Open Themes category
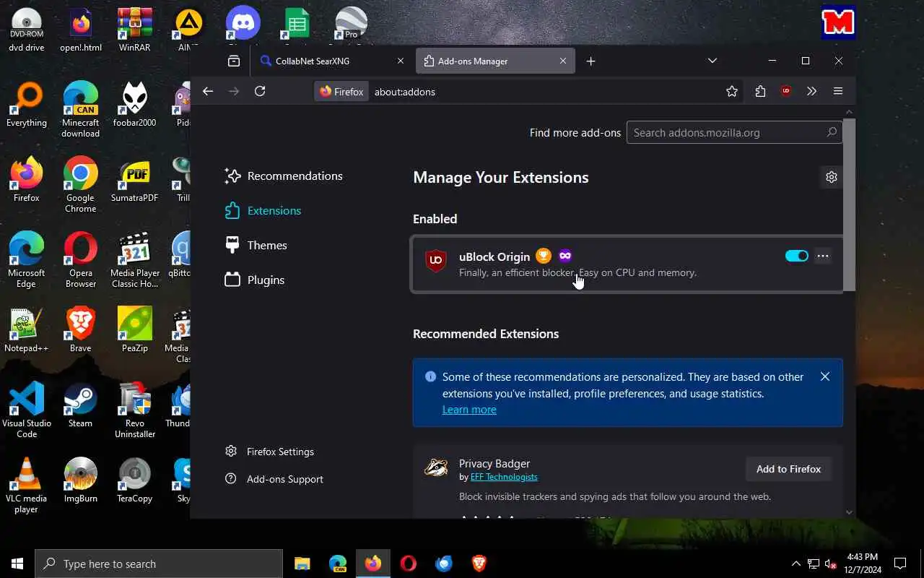This screenshot has height=578, width=924. coord(257,246)
